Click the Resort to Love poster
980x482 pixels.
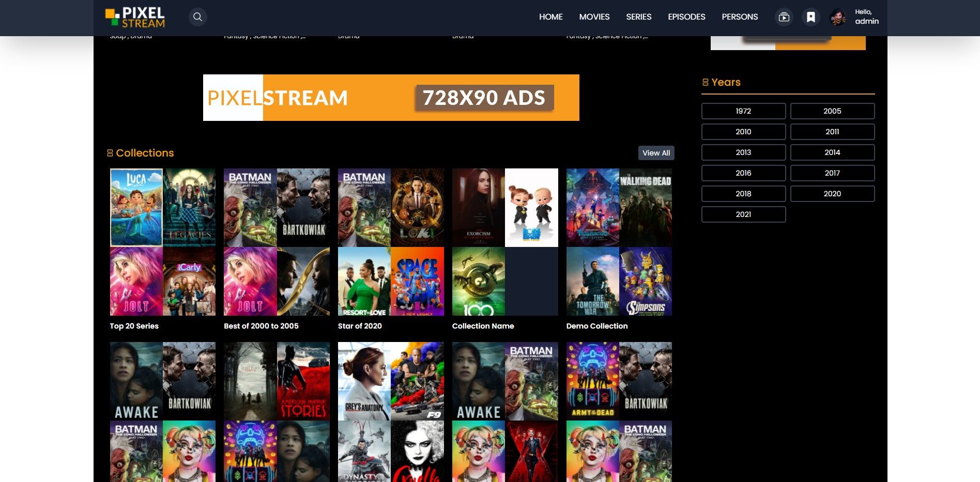364,281
